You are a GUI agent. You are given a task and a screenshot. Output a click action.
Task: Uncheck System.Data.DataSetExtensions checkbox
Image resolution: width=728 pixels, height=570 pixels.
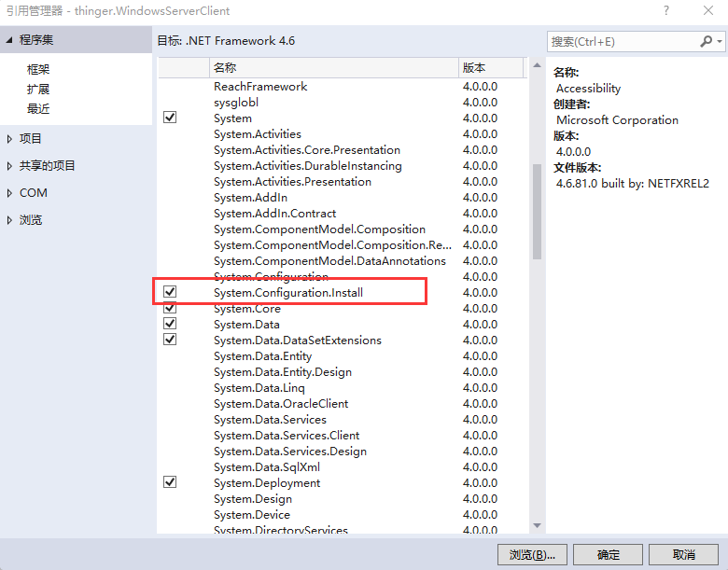click(170, 340)
